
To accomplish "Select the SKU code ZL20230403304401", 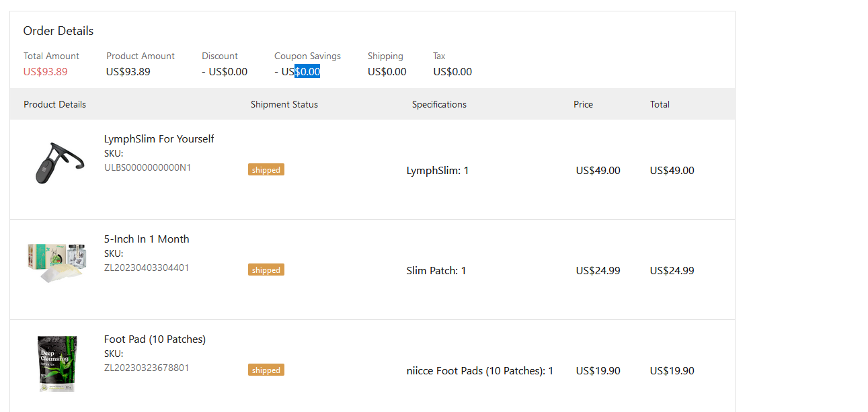I will click(147, 267).
